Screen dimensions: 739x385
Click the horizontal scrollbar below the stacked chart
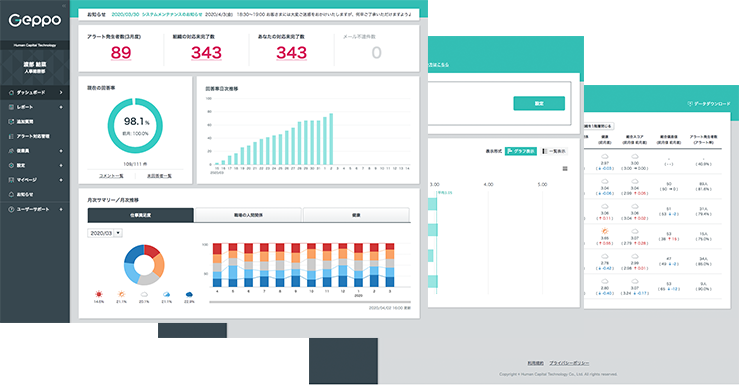[x=310, y=302]
